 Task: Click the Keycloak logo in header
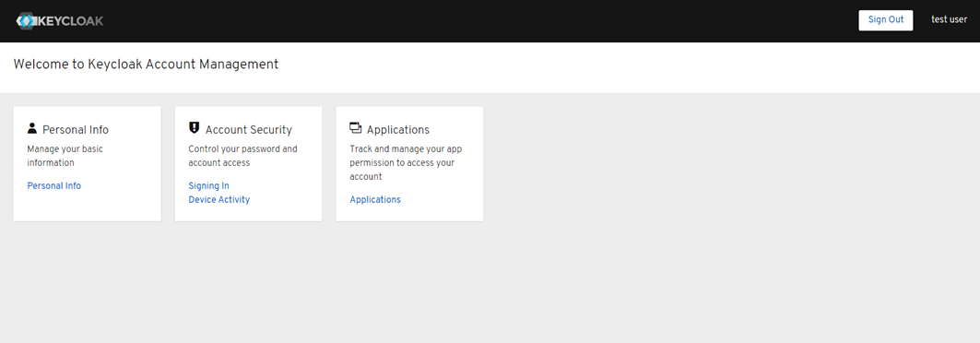60,20
